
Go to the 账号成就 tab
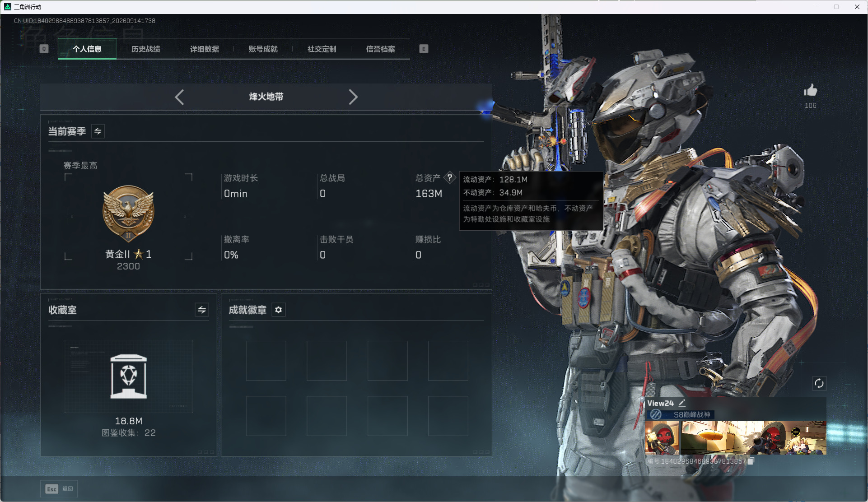click(263, 49)
